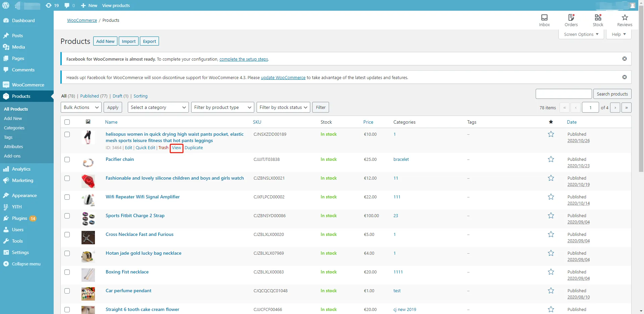Click the search products input field
644x314 pixels.
(563, 94)
